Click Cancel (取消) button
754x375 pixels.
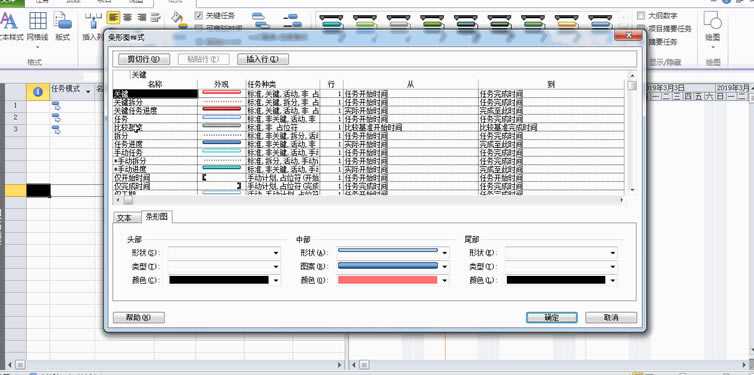(x=611, y=318)
